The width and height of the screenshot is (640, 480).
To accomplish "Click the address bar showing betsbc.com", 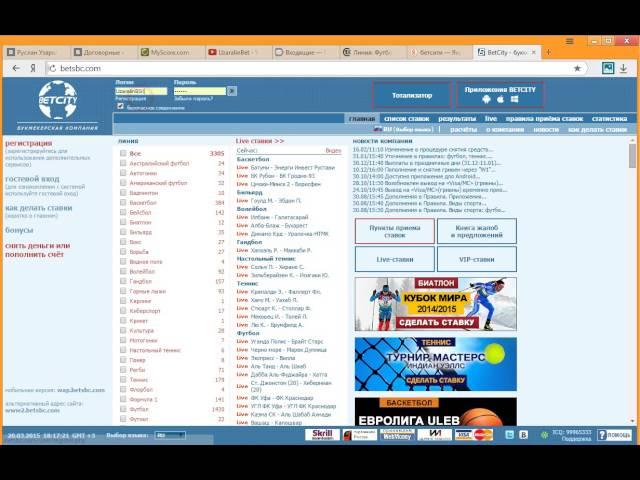I will point(310,69).
